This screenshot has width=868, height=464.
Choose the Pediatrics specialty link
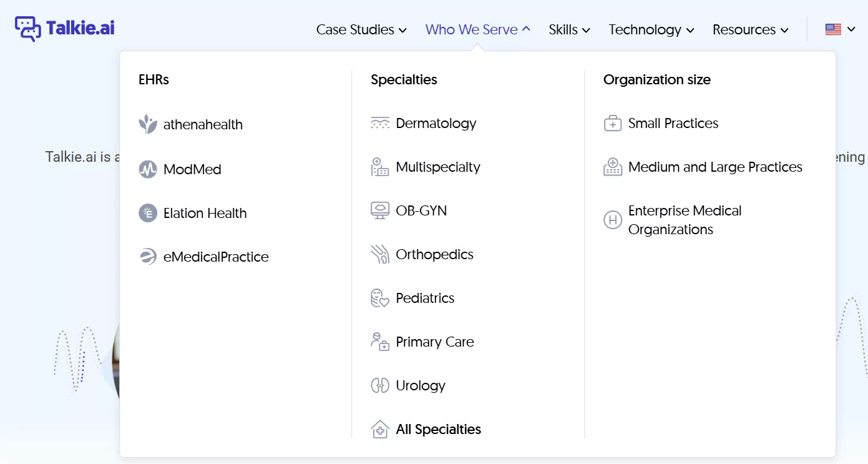425,298
